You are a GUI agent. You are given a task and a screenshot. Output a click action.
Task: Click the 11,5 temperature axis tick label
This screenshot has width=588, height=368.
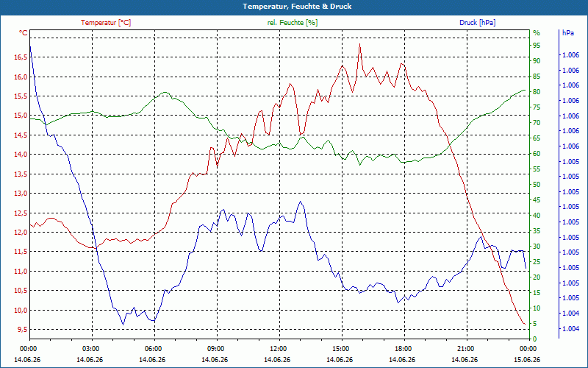tap(21, 252)
